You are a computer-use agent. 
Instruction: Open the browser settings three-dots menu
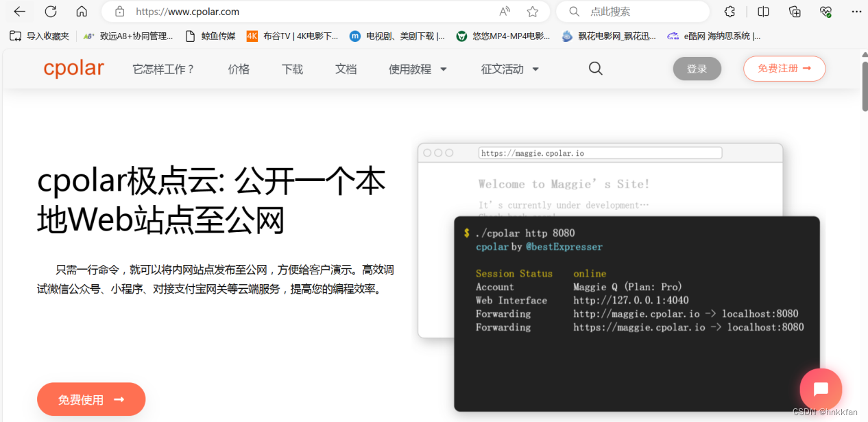856,12
